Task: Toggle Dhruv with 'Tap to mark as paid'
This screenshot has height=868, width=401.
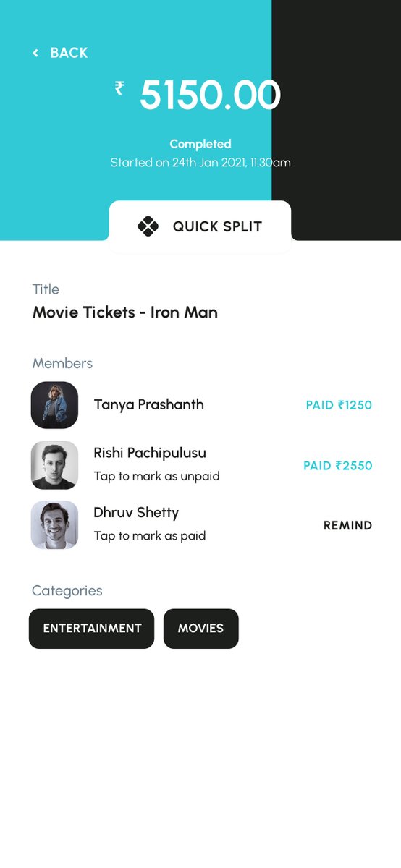Action: [150, 536]
